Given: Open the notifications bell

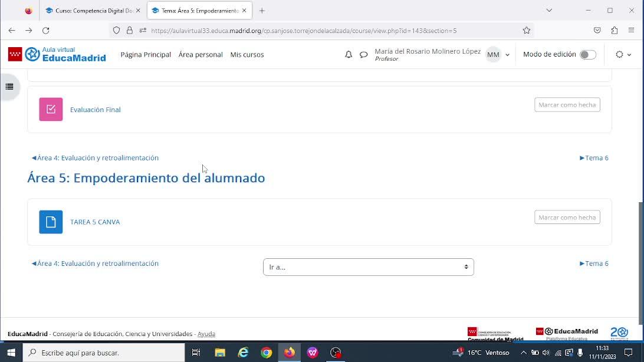Looking at the screenshot, I should (x=349, y=55).
